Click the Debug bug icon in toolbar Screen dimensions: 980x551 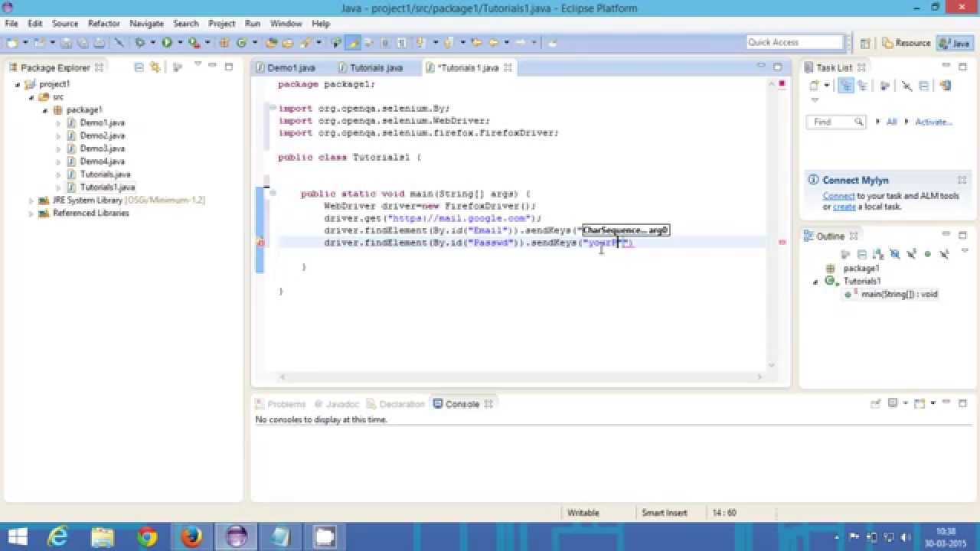coord(140,43)
